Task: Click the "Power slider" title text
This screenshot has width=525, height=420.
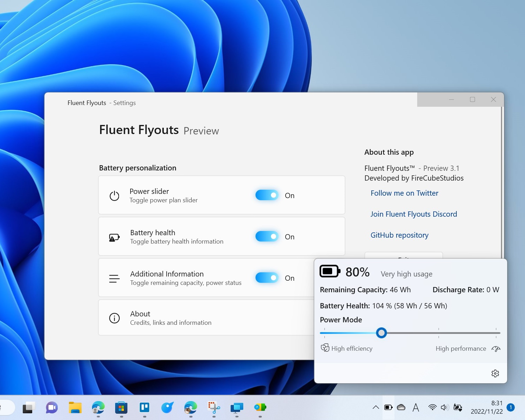Action: point(149,191)
